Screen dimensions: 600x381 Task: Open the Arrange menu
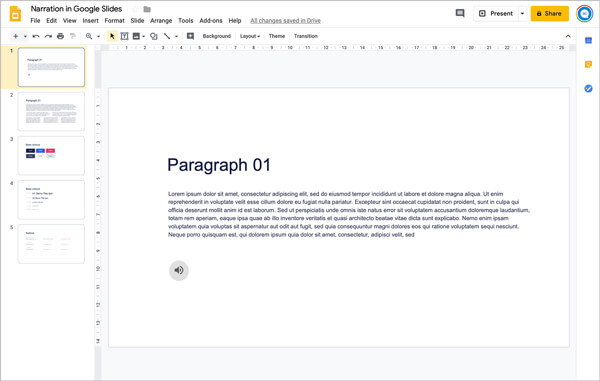point(161,21)
